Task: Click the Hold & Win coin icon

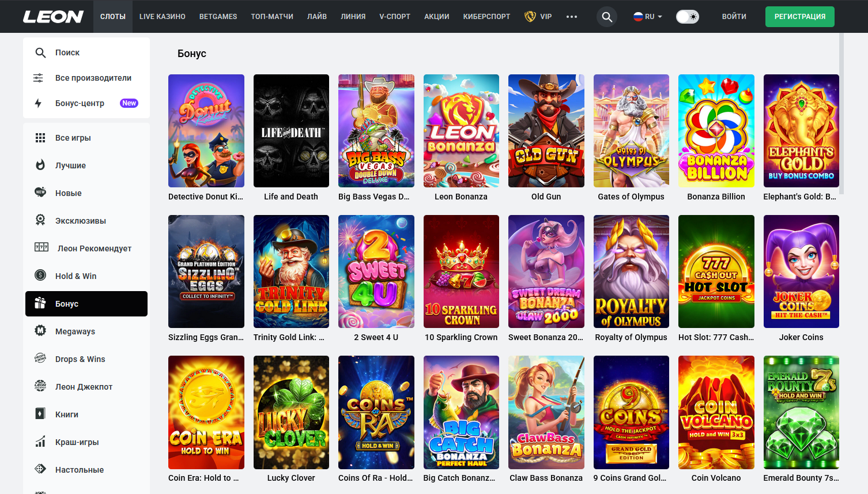Action: (40, 276)
